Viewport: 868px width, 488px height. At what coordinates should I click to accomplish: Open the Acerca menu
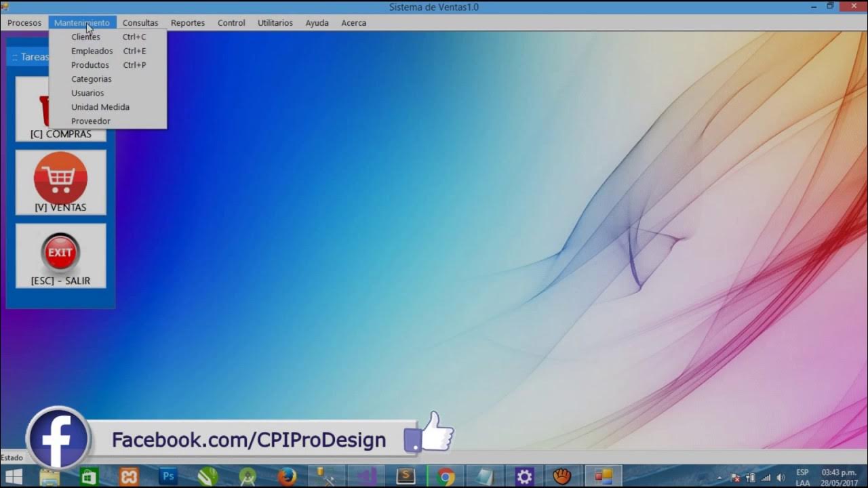(x=354, y=23)
